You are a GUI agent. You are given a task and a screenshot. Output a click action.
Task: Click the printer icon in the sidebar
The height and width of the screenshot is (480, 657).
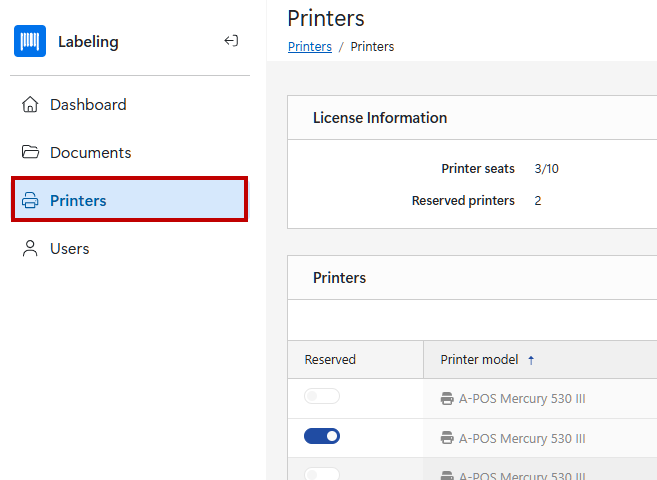[30, 201]
